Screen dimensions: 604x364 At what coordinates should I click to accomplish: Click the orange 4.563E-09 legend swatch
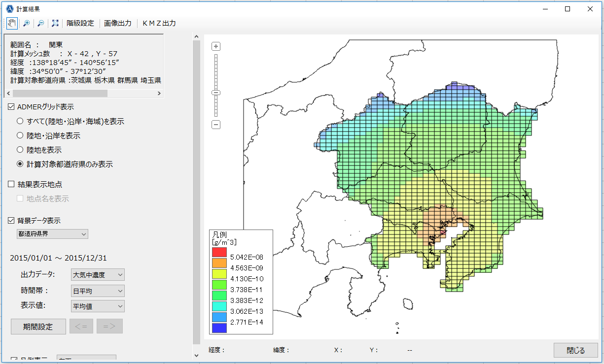click(219, 263)
